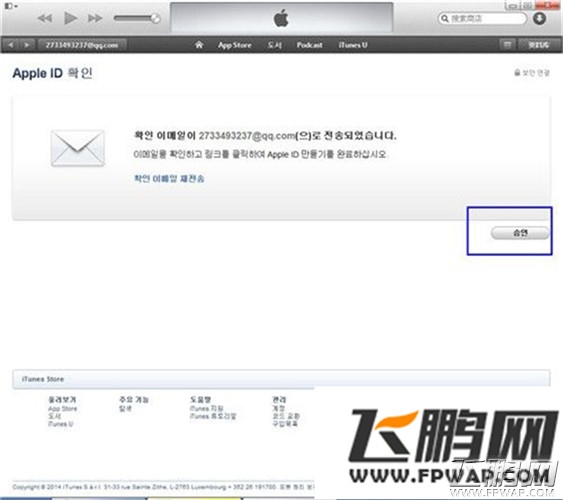Click the magnifier icon in search box
Image resolution: width=563 pixels, height=500 pixels.
click(x=445, y=18)
